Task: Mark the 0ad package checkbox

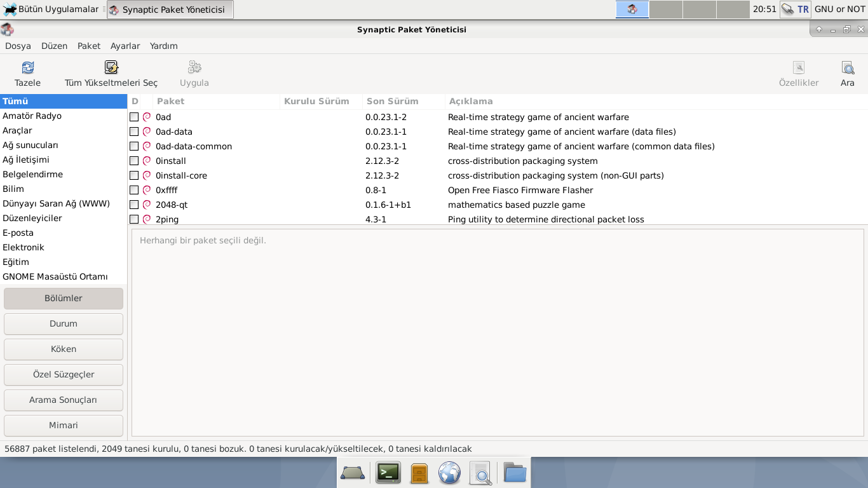Action: coord(134,117)
